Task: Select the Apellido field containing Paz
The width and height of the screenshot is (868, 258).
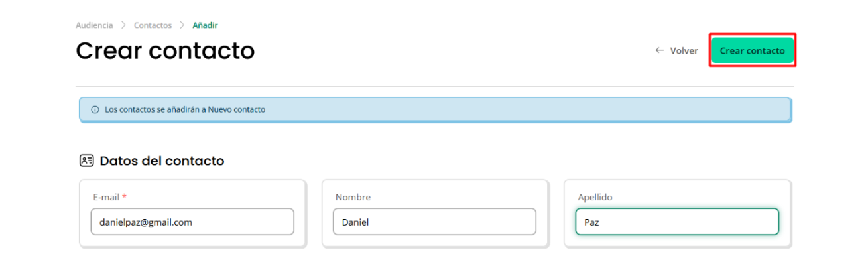Action: [677, 222]
